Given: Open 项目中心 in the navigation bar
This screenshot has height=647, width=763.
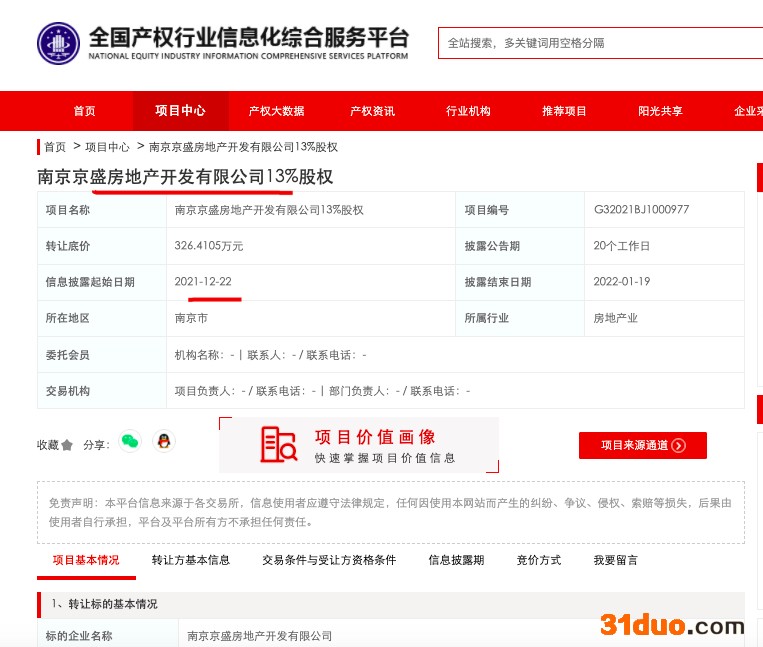Looking at the screenshot, I should point(180,111).
